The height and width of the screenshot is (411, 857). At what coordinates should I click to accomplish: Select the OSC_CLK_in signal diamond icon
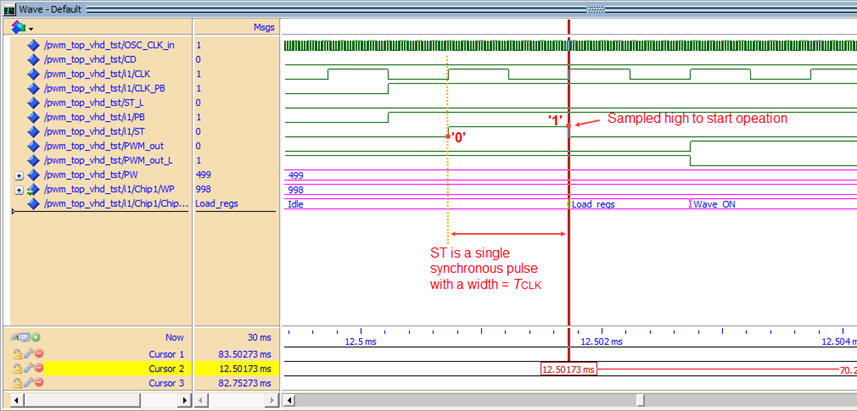[33, 45]
